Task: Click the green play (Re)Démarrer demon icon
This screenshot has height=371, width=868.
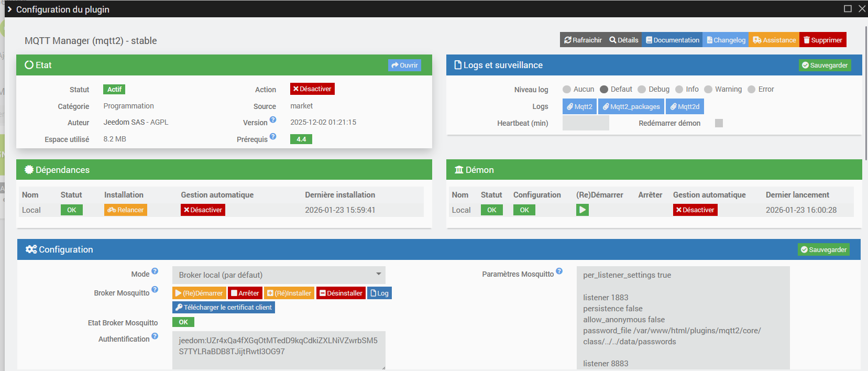Action: pyautogui.click(x=583, y=210)
